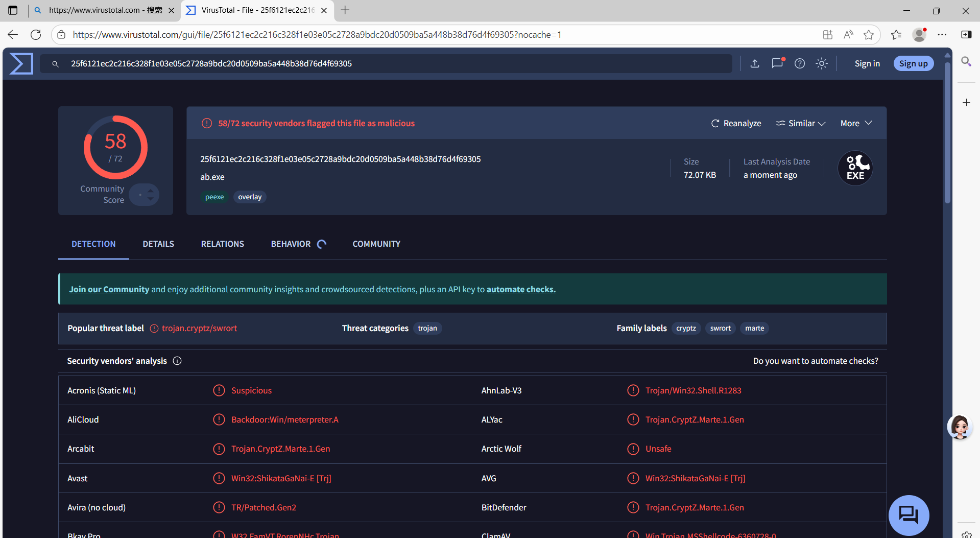Click the browser refresh icon

(x=36, y=35)
